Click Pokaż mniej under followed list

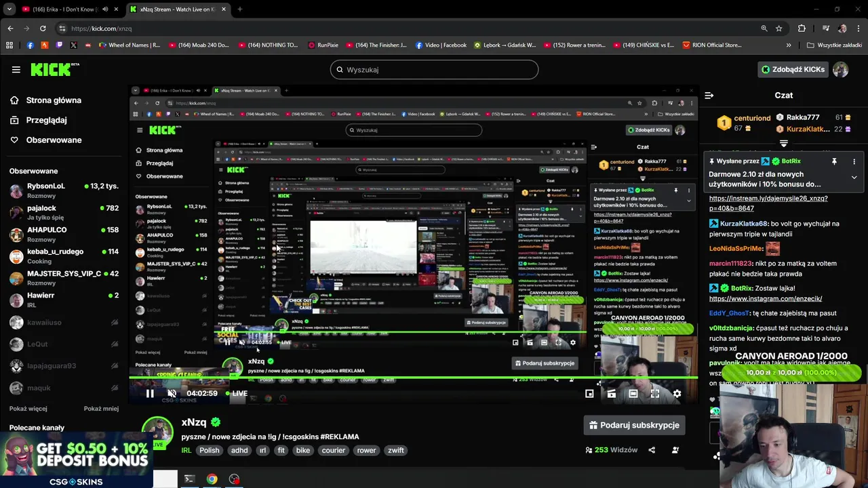click(x=101, y=409)
